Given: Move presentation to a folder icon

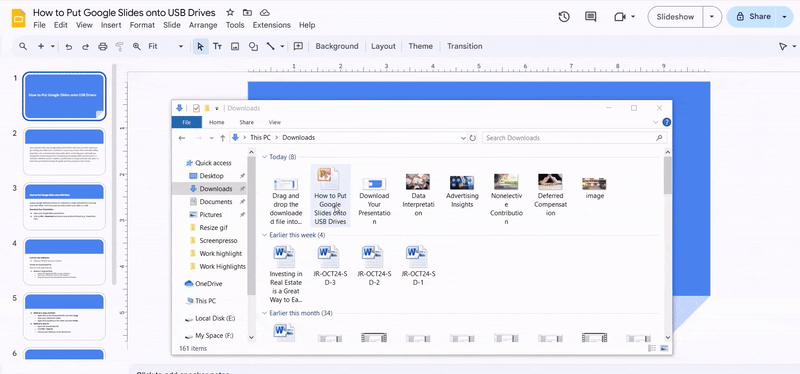Looking at the screenshot, I should (247, 13).
